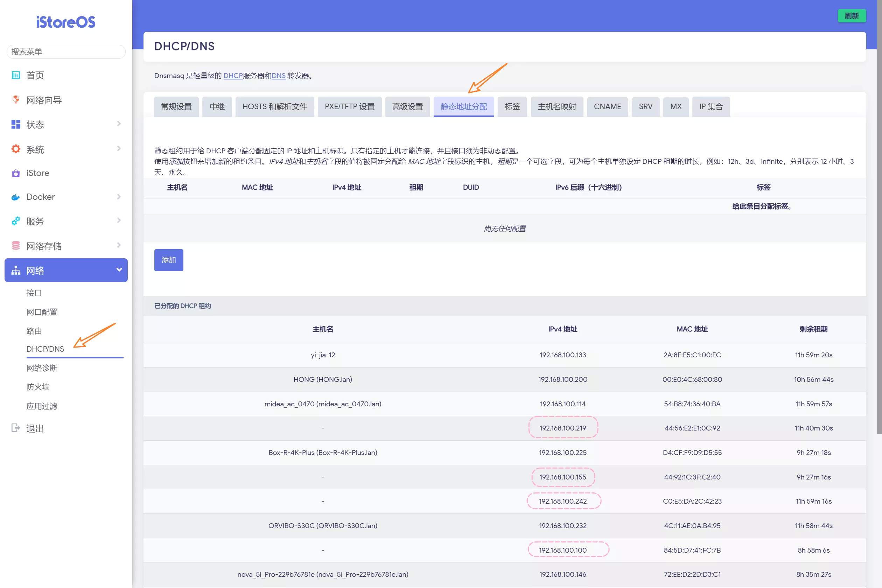Screen dimensions: 882x588
Task: Click the 服务 services icon
Action: 16,221
